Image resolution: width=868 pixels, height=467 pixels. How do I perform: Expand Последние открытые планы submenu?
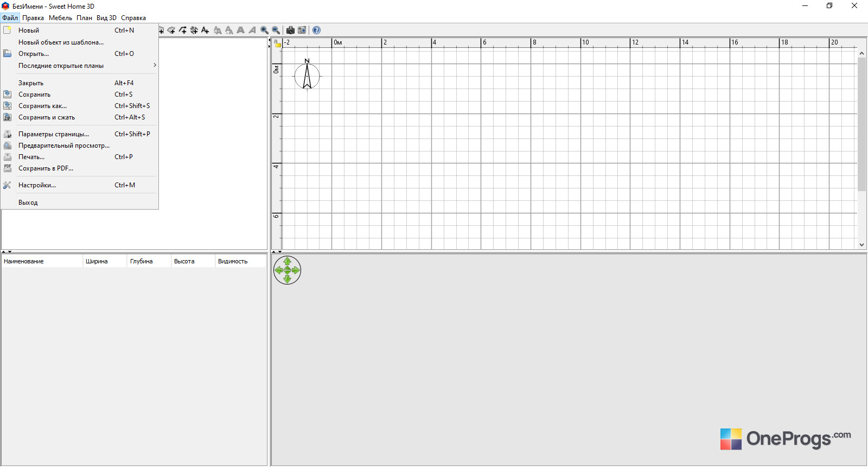click(80, 66)
